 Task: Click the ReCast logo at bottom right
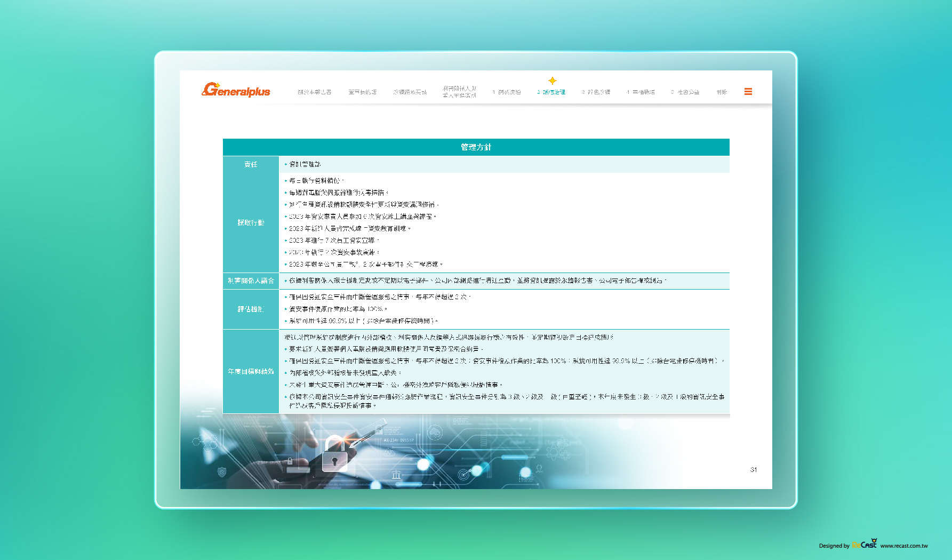coord(865,544)
